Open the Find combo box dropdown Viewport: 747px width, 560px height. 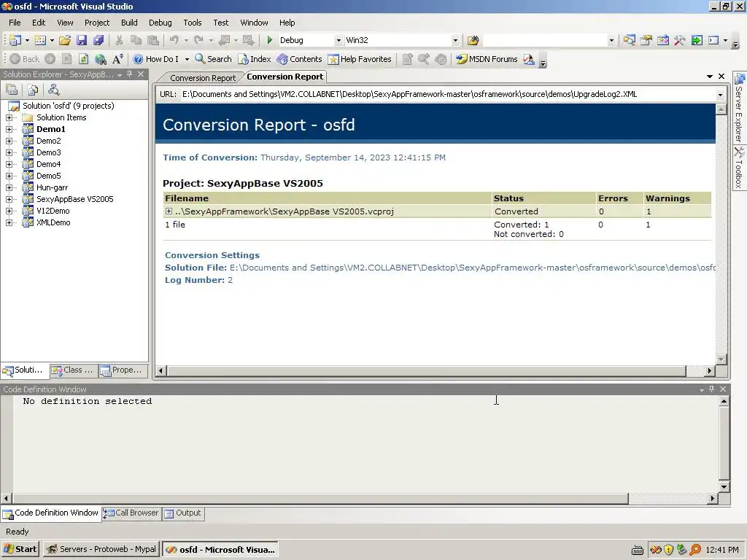611,41
